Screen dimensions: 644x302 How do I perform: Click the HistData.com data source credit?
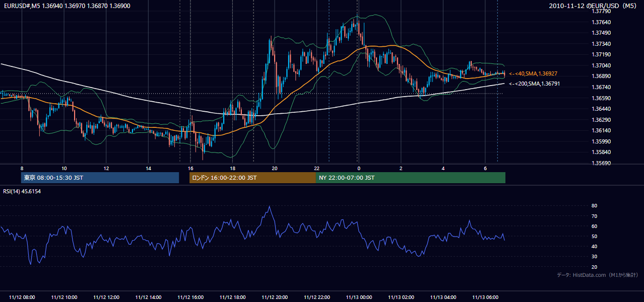(598, 275)
